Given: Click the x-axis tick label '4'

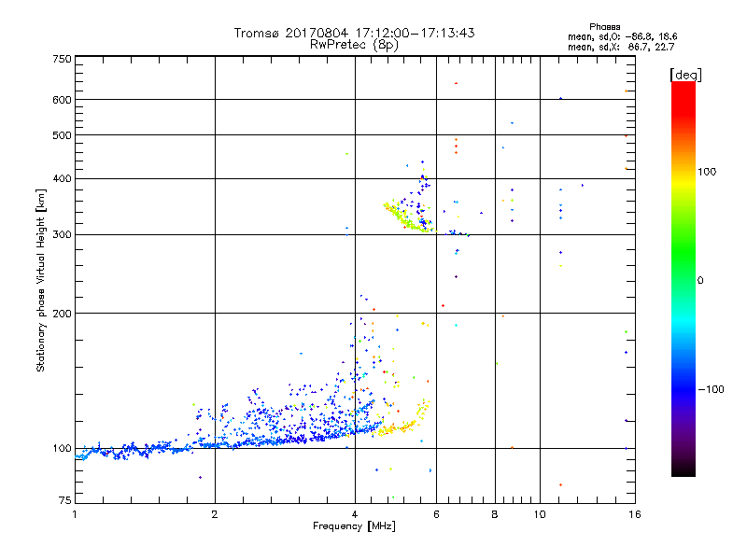Looking at the screenshot, I should point(355,514).
